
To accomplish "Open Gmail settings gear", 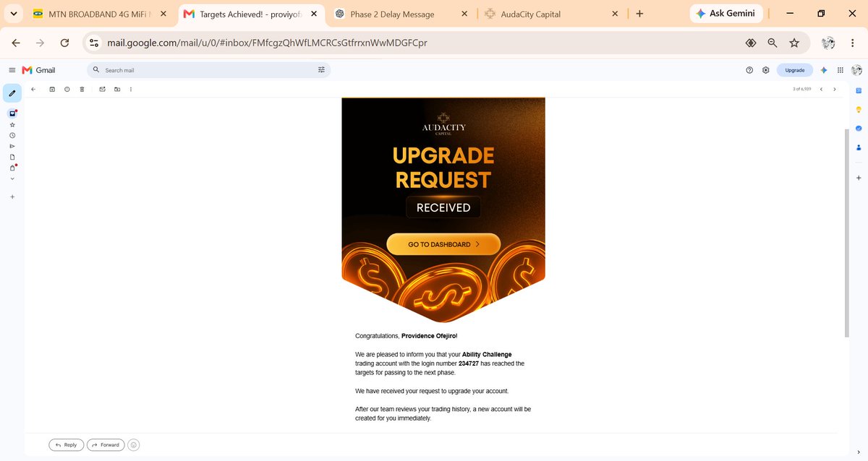I will pyautogui.click(x=765, y=70).
